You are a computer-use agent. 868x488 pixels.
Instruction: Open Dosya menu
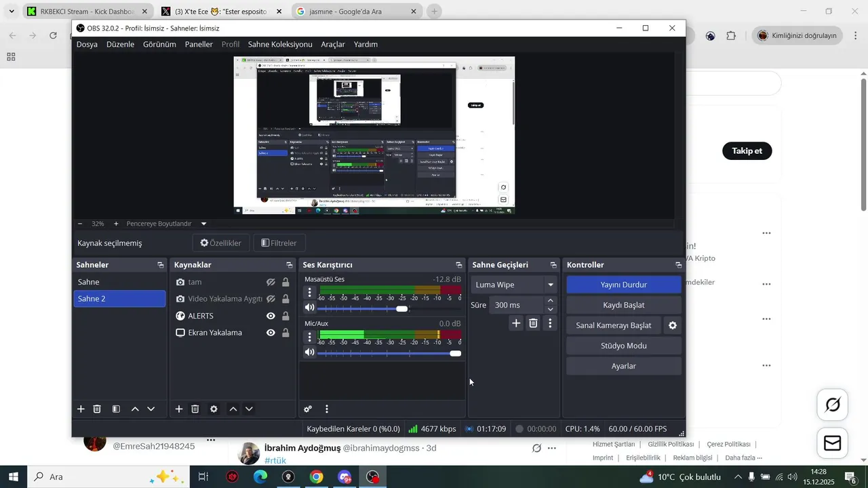(x=87, y=44)
